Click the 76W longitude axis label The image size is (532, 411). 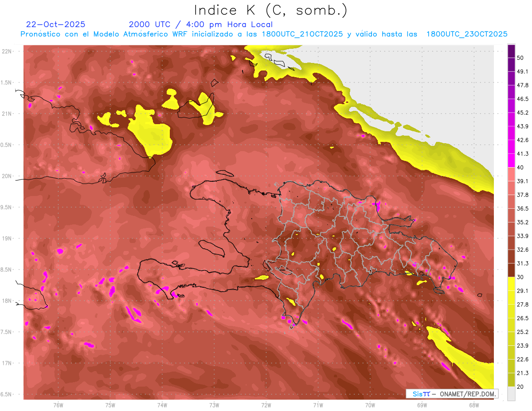[x=58, y=405]
